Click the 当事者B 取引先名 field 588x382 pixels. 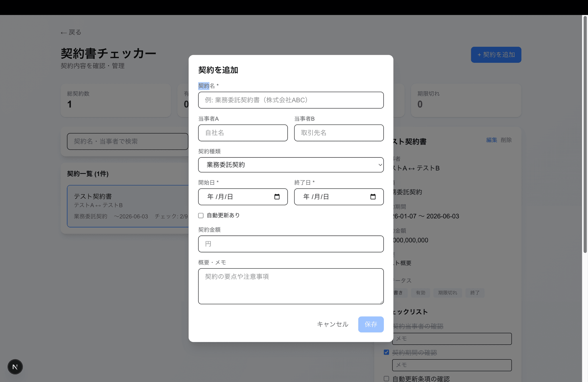(x=339, y=133)
